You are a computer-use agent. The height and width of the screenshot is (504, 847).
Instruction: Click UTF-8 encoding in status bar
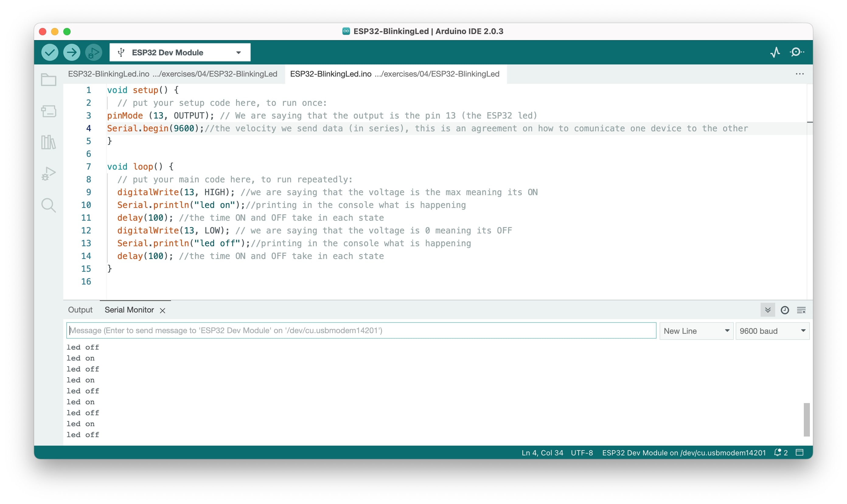(582, 452)
